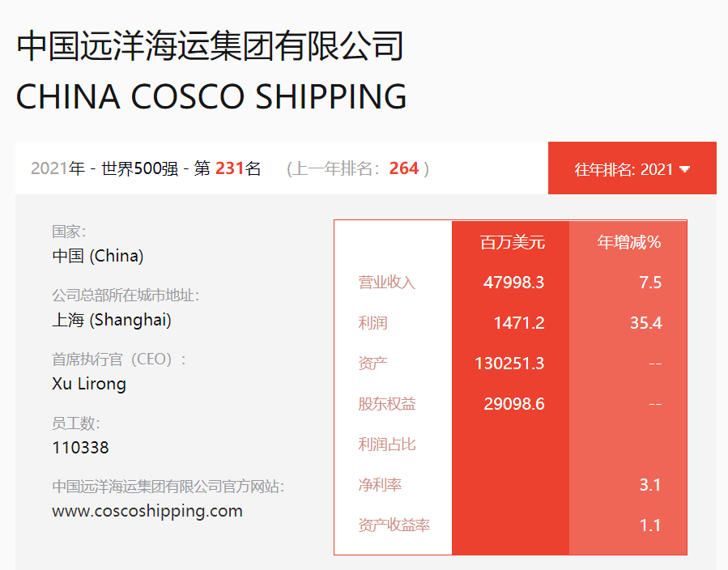
Task: Click the revenue value 47998.3
Action: click(x=513, y=283)
